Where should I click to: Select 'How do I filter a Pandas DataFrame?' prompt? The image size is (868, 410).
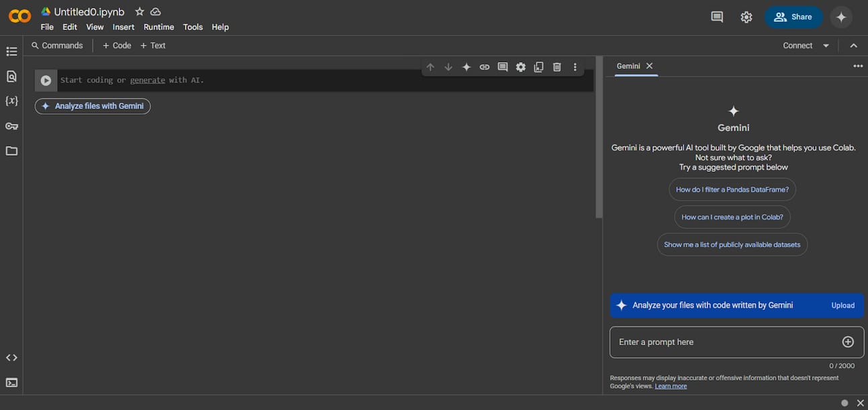[x=732, y=190]
